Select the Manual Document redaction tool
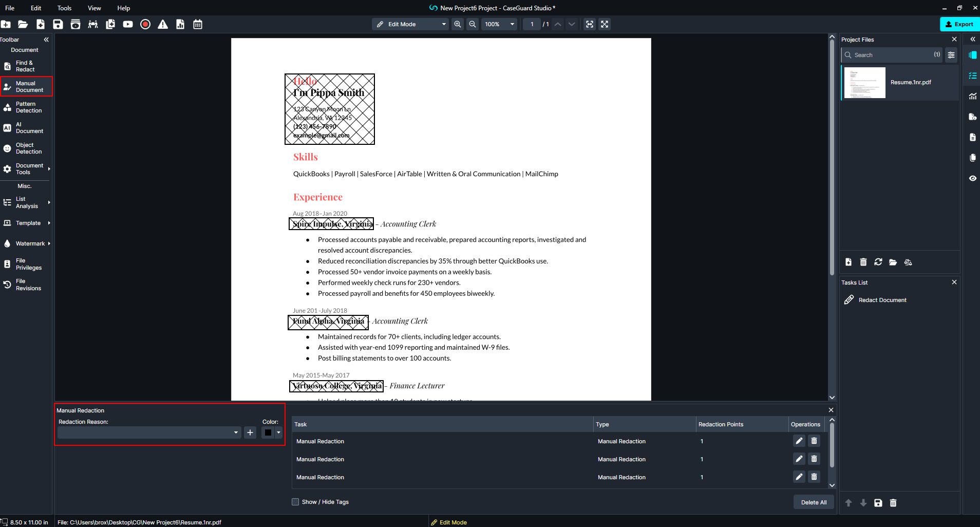The height and width of the screenshot is (527, 980). click(26, 86)
